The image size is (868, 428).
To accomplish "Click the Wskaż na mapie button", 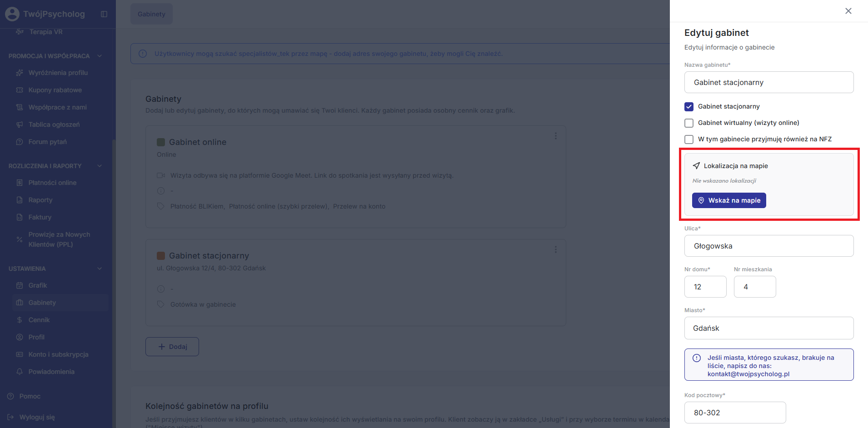I will 729,200.
